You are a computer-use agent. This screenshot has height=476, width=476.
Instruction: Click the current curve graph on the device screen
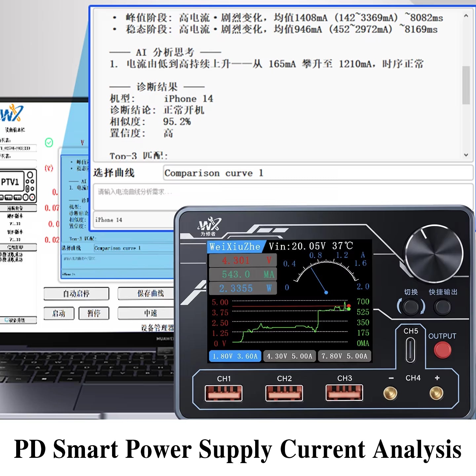pos(290,322)
